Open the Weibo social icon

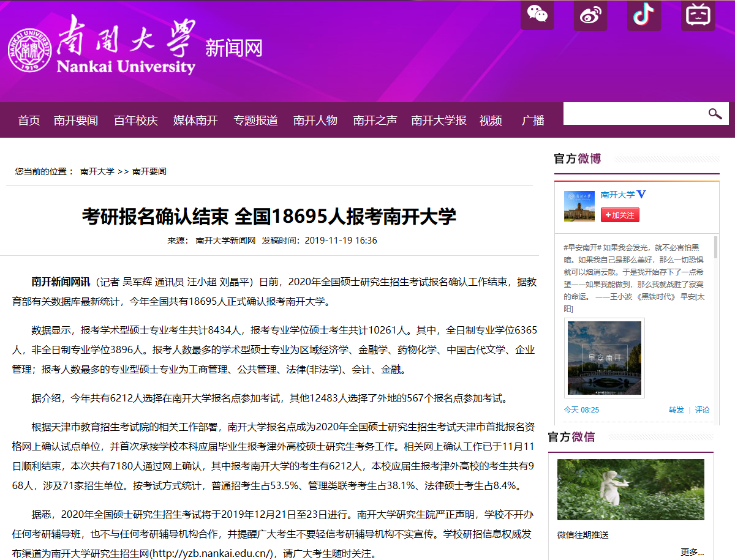coord(590,15)
